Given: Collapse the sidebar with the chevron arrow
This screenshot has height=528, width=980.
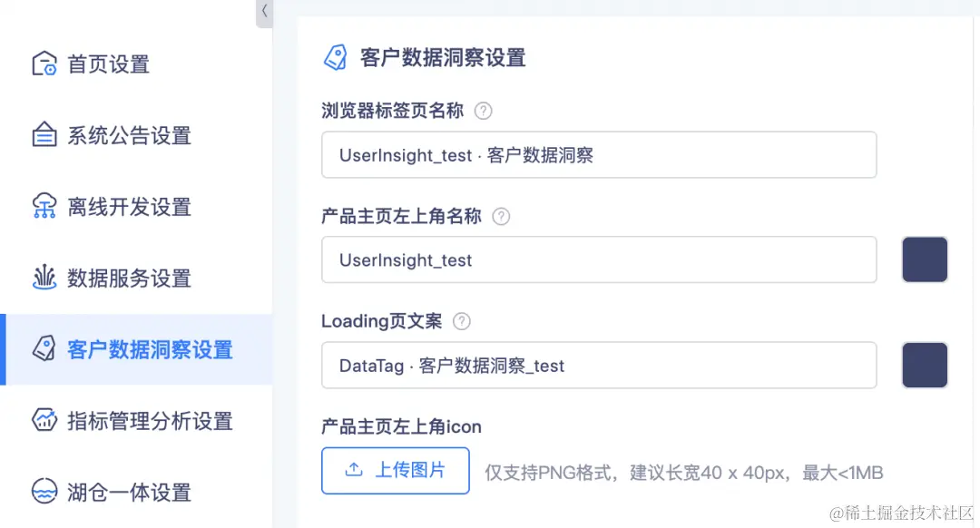Looking at the screenshot, I should tap(263, 13).
